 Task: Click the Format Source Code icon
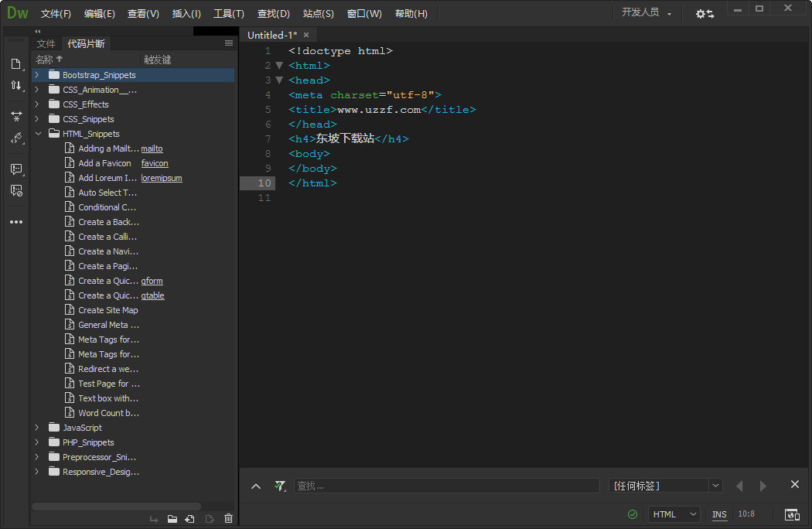coord(16,138)
